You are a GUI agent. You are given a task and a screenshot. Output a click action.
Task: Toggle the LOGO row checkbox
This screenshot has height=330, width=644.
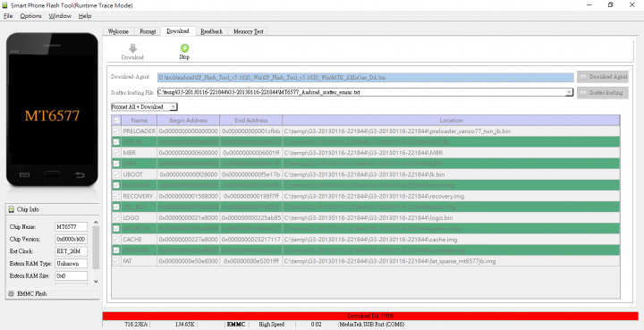coord(116,217)
